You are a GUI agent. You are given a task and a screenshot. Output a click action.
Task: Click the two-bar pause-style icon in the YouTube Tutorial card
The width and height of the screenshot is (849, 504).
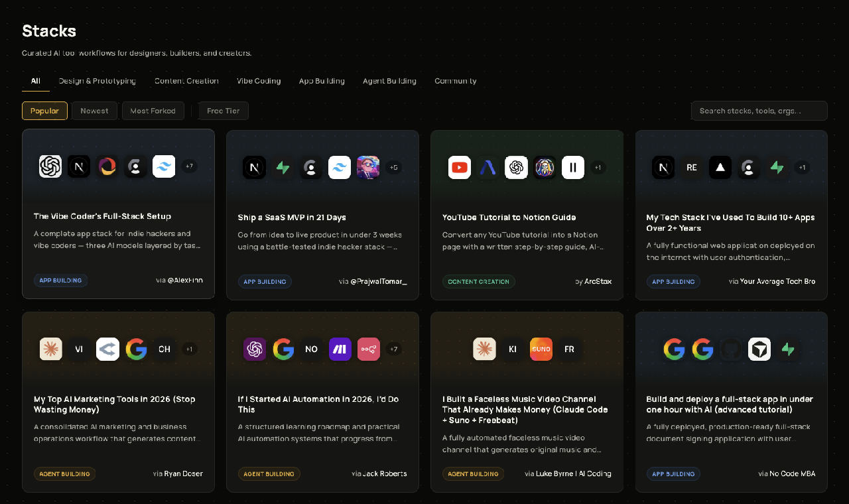point(573,168)
